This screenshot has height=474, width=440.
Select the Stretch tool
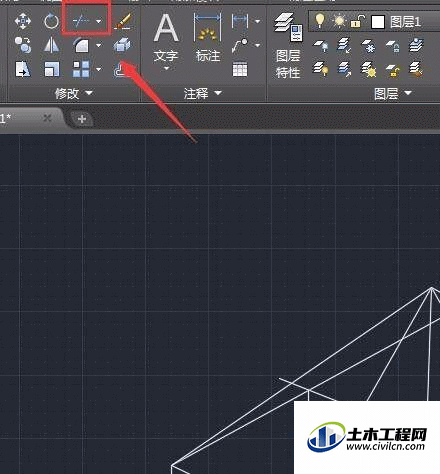coord(23,69)
